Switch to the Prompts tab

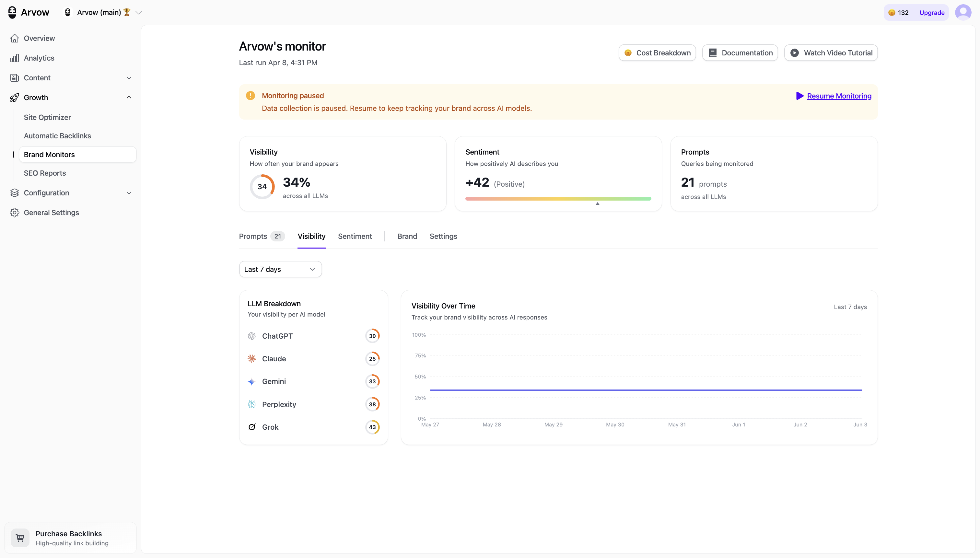(262, 237)
